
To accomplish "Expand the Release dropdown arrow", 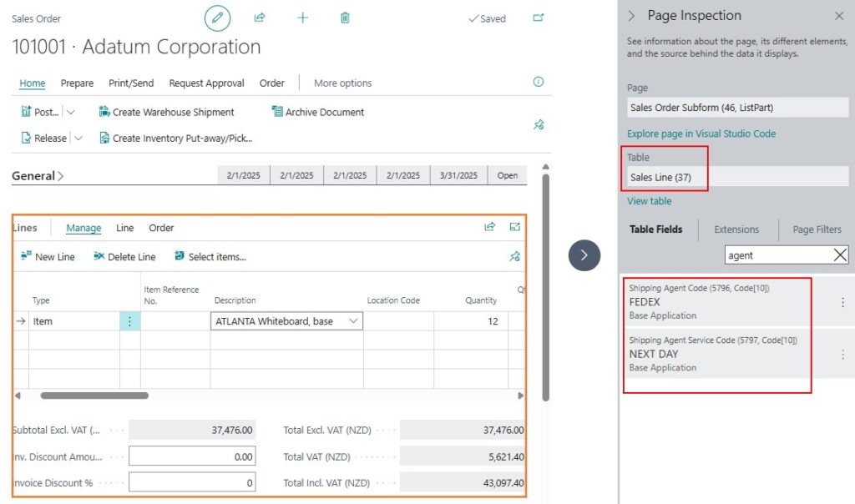I will coord(78,139).
